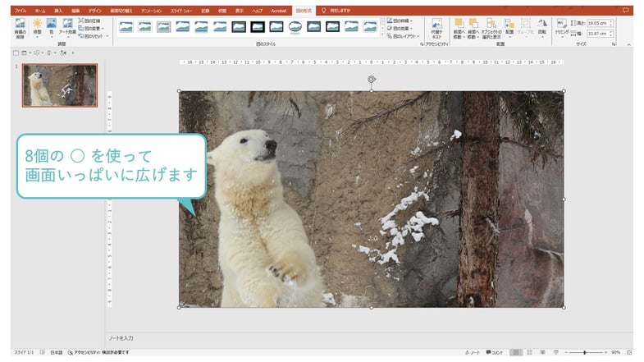This screenshot has width=644, height=362.
Task: Open the Align (配置) objects dropdown
Action: point(509,27)
